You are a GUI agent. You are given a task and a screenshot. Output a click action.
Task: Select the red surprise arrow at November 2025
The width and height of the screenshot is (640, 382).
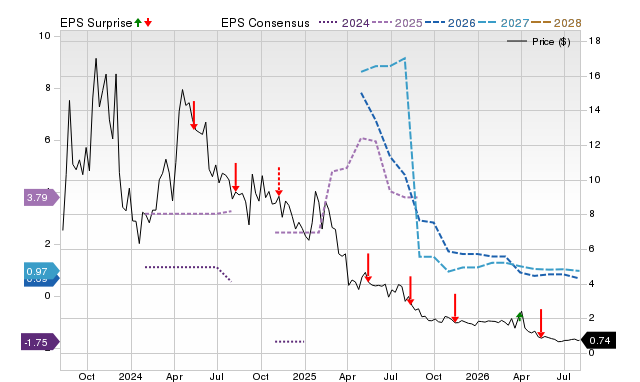[455, 308]
